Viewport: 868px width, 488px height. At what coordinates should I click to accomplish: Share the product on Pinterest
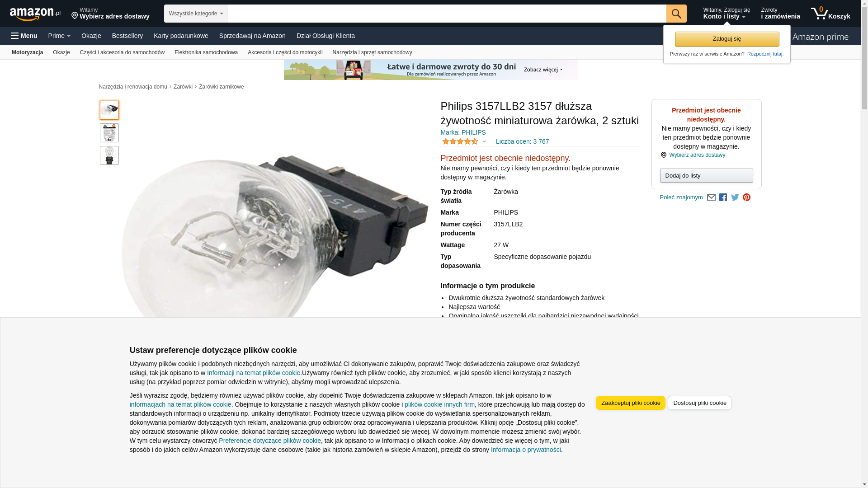pos(746,197)
